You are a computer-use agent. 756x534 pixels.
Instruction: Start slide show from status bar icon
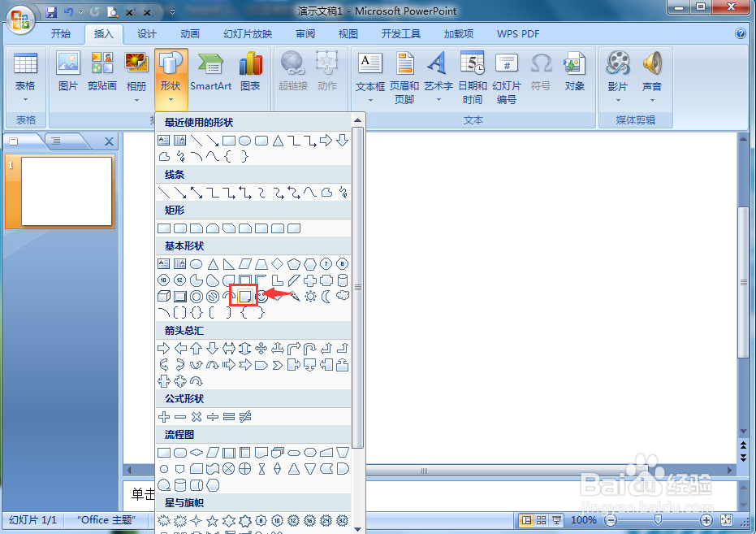point(556,520)
